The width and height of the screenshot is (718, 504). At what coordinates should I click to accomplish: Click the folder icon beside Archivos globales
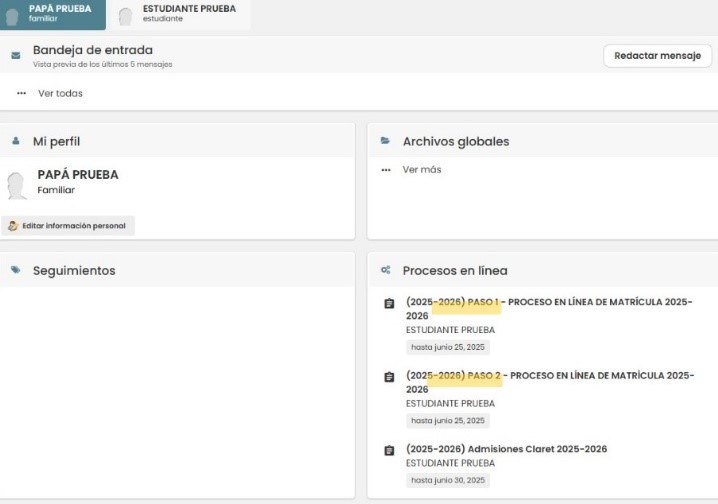click(x=385, y=141)
